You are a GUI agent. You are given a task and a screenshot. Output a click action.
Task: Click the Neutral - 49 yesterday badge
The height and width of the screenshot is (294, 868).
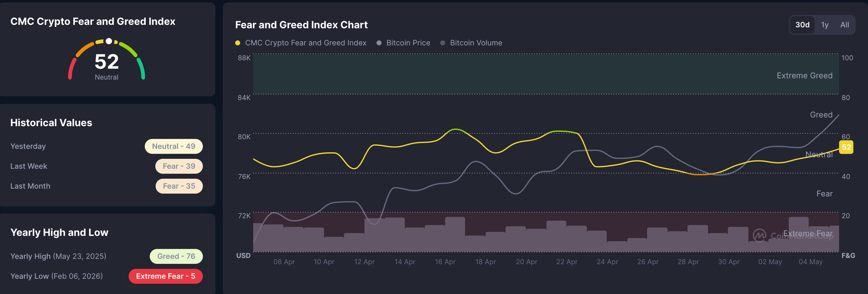point(174,146)
